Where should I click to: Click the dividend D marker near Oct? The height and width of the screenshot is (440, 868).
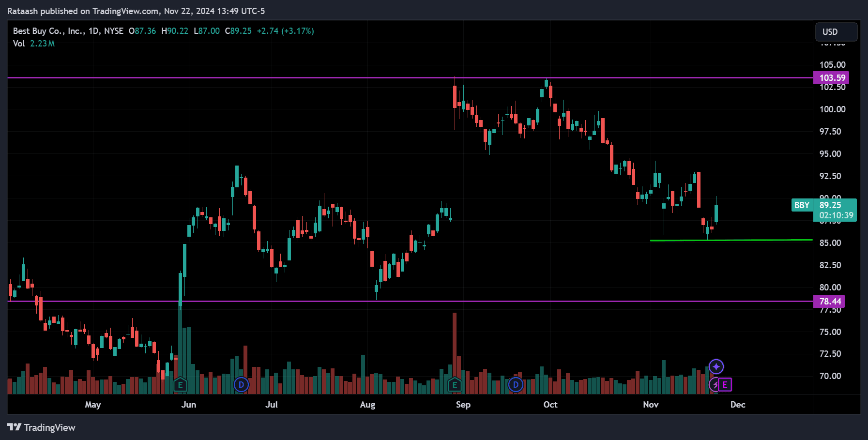click(516, 385)
